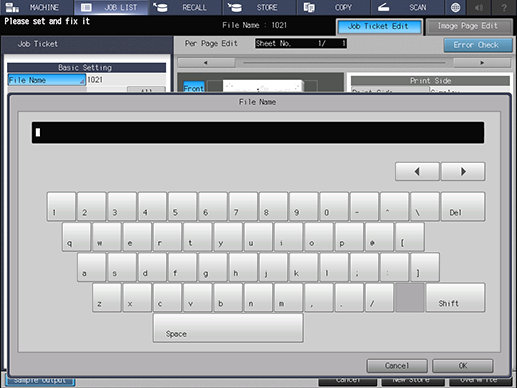The height and width of the screenshot is (388, 517).
Task: Tap the p key
Action: (x=349, y=237)
